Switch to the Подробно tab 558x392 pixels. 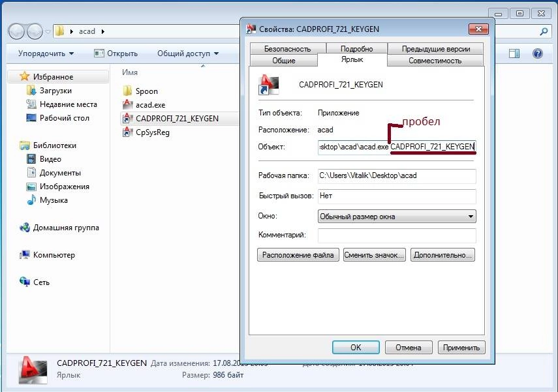pyautogui.click(x=356, y=49)
